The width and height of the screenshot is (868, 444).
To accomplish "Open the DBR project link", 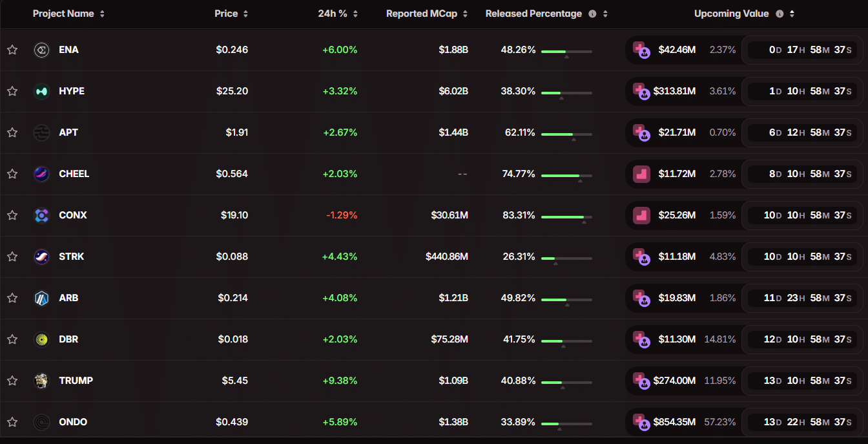I will click(68, 339).
